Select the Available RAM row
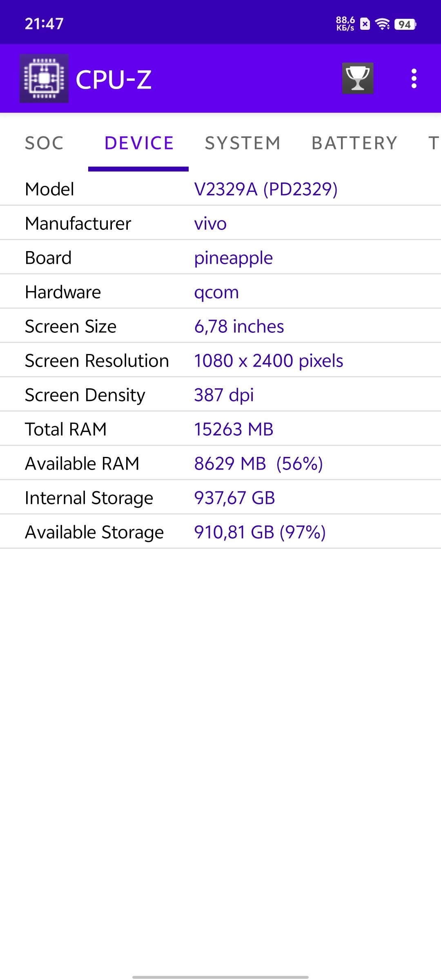The height and width of the screenshot is (980, 441). coord(220,463)
